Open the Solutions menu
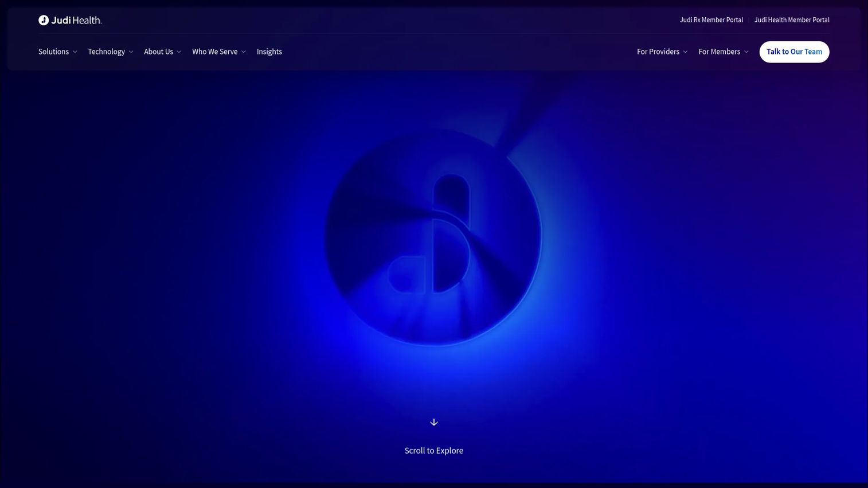The image size is (868, 488). (53, 52)
